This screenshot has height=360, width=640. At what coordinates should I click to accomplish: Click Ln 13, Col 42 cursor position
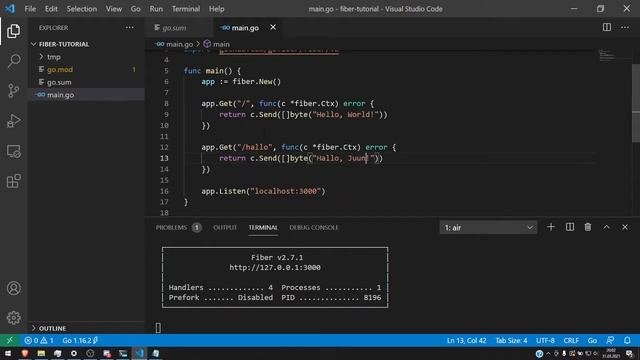tap(467, 340)
